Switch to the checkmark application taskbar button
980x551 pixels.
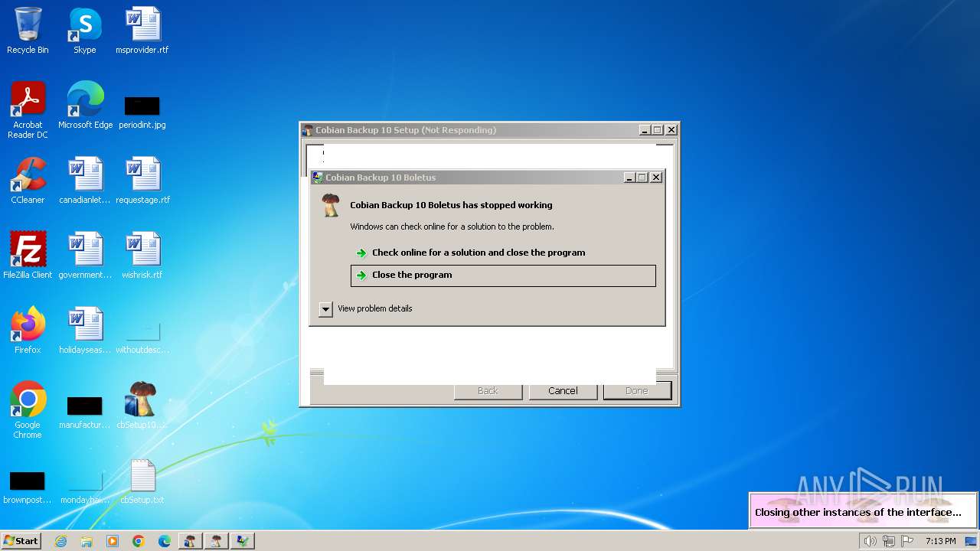242,541
